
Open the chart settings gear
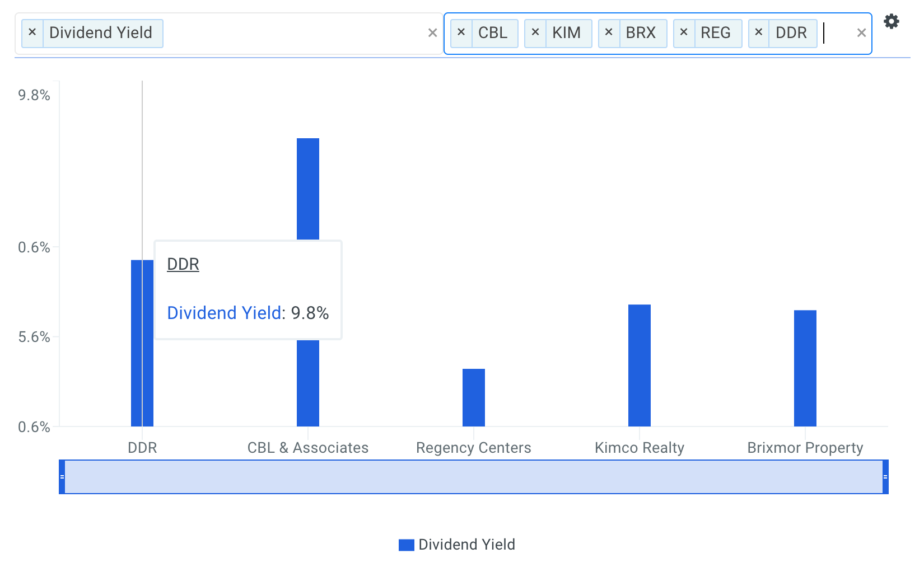pyautogui.click(x=891, y=22)
